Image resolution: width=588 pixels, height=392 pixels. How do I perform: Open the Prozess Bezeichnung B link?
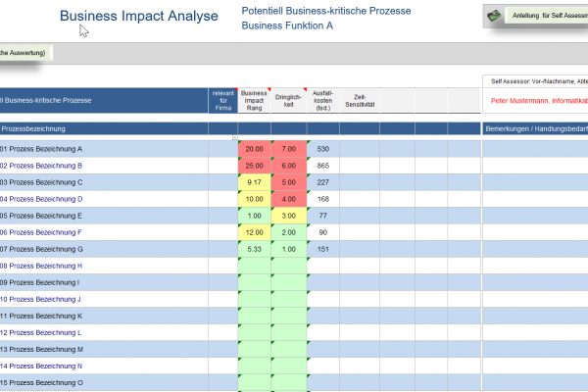click(x=42, y=166)
